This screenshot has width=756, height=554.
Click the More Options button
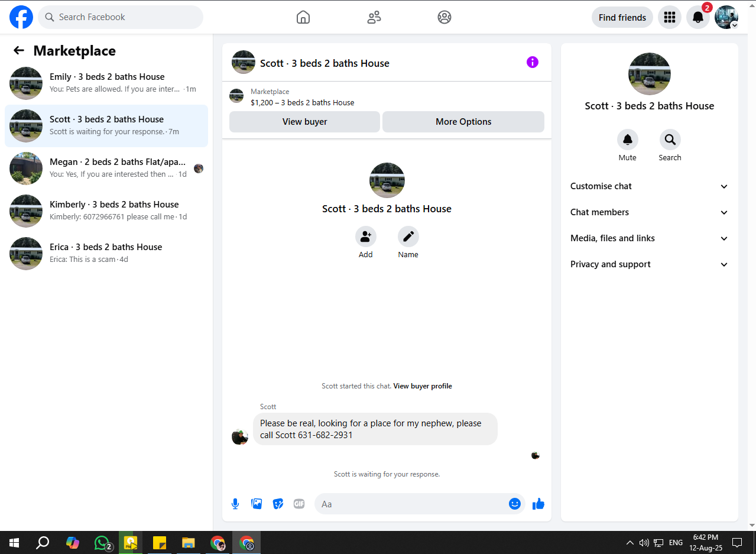(463, 122)
